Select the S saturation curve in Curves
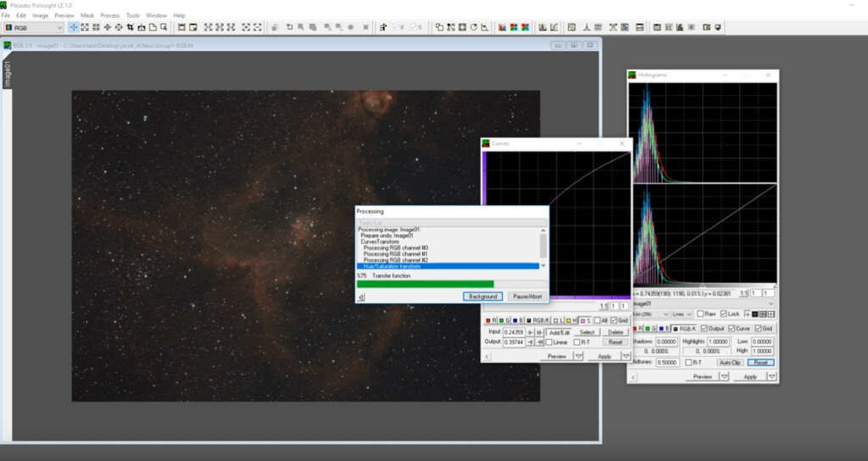The height and width of the screenshot is (461, 868). tap(586, 320)
